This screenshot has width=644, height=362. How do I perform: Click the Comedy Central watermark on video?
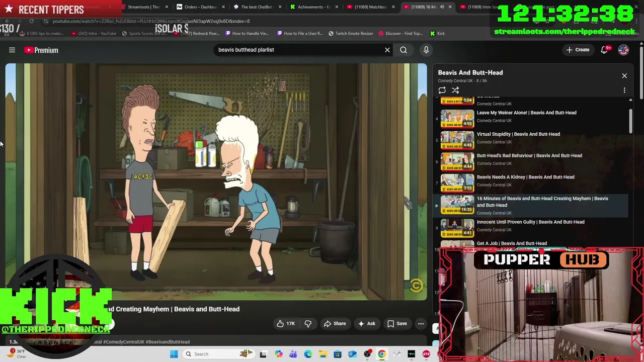[x=416, y=286]
